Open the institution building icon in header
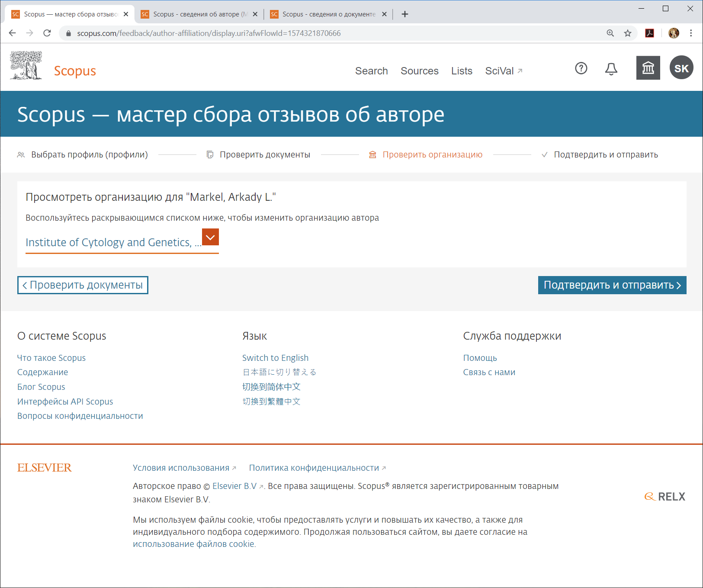The width and height of the screenshot is (703, 588). (648, 68)
